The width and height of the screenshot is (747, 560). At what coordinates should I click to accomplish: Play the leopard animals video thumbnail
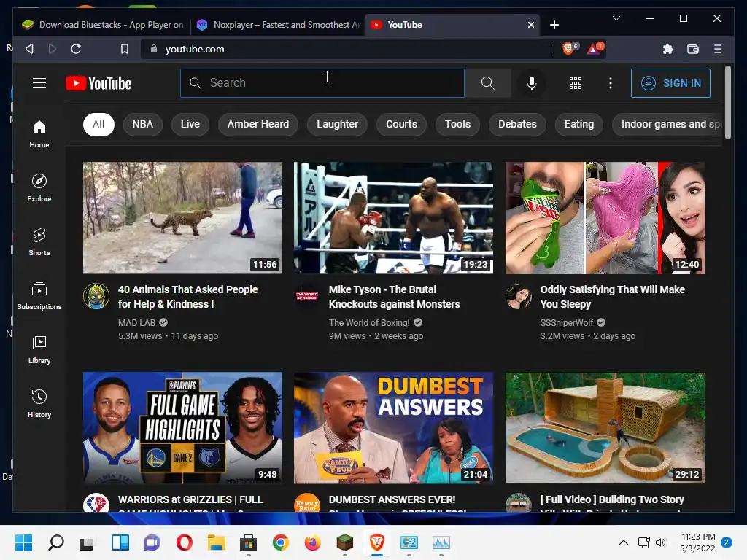(182, 217)
